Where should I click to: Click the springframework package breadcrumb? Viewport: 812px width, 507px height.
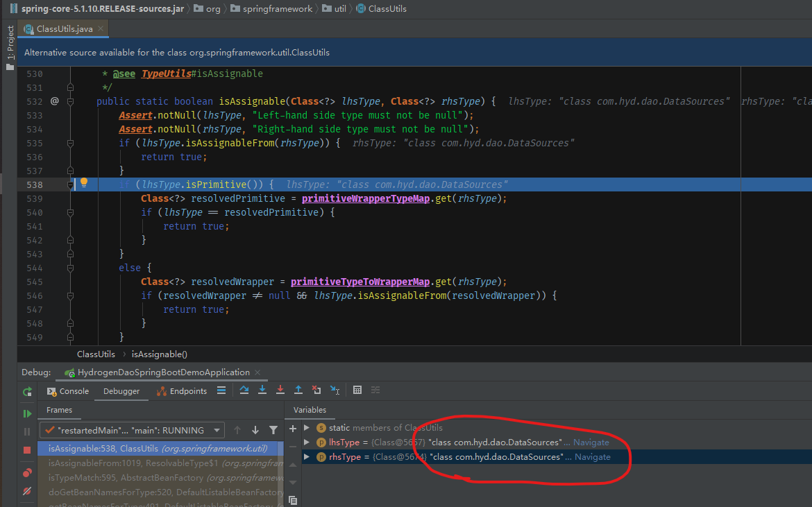pyautogui.click(x=271, y=9)
